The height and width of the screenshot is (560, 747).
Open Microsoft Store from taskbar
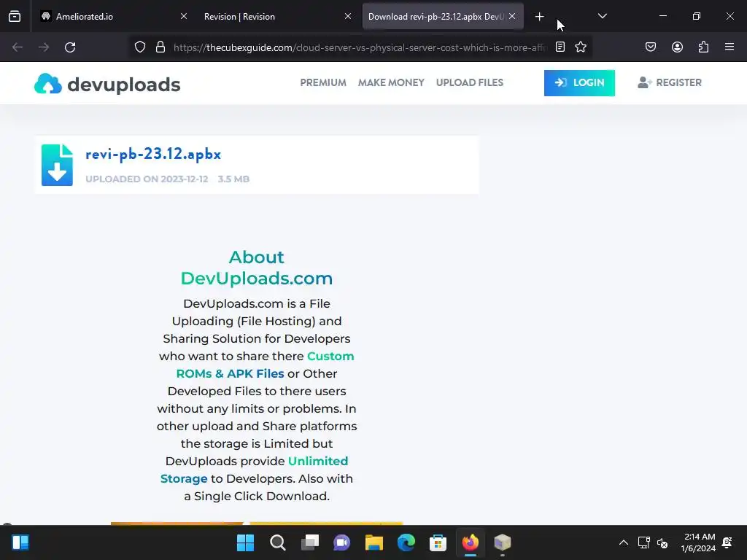(x=438, y=542)
